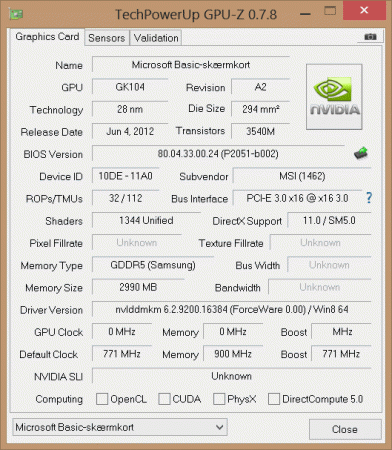This screenshot has width=392, height=450.
Task: Click the Die Size value 294 mm²
Action: 260,109
